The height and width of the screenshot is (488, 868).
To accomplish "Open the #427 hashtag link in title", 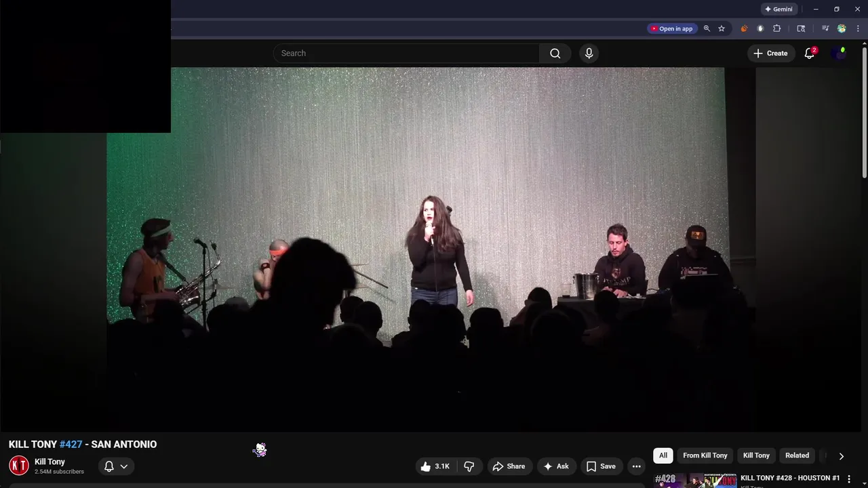I will click(71, 444).
